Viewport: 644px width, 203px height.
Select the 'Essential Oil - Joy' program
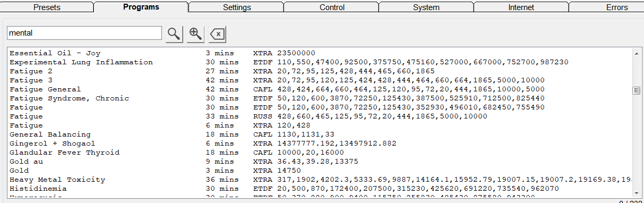[320, 53]
